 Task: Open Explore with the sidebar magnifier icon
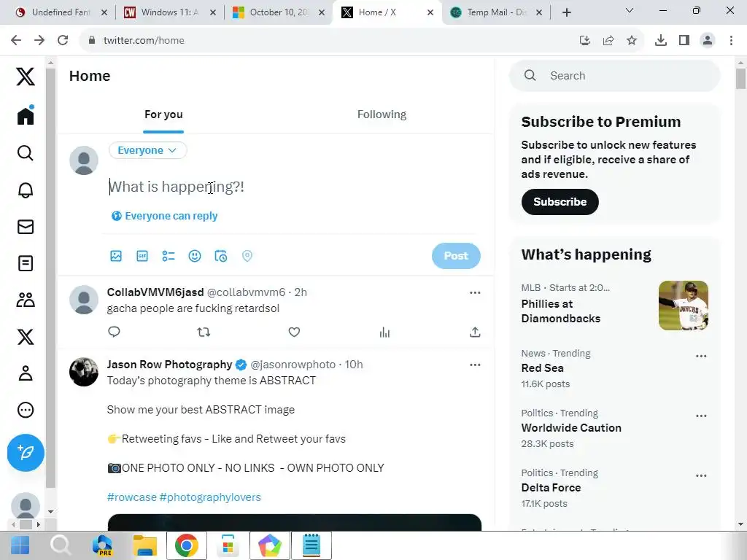coord(26,153)
